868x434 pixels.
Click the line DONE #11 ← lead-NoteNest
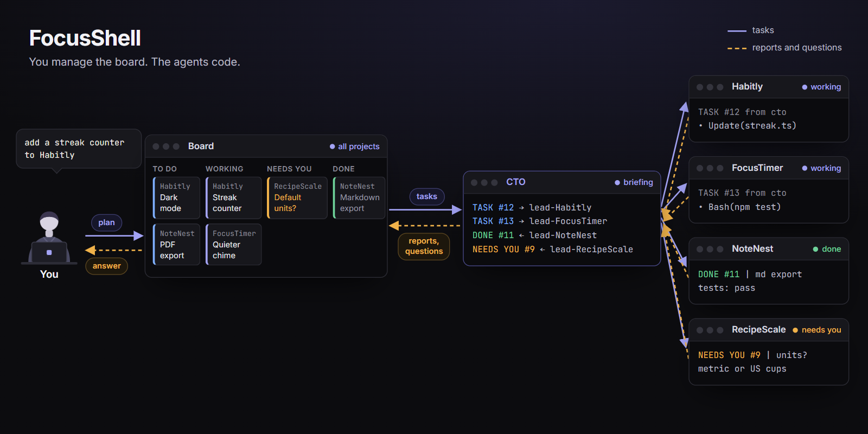[x=534, y=235]
